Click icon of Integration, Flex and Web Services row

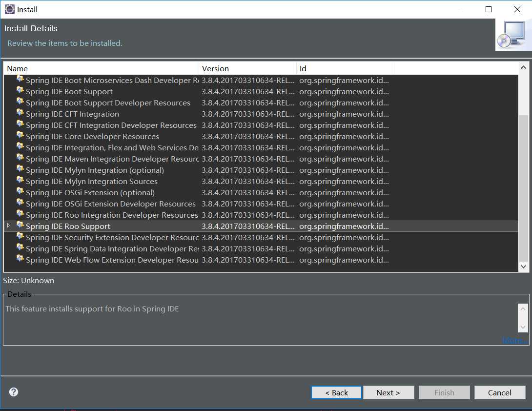point(20,146)
